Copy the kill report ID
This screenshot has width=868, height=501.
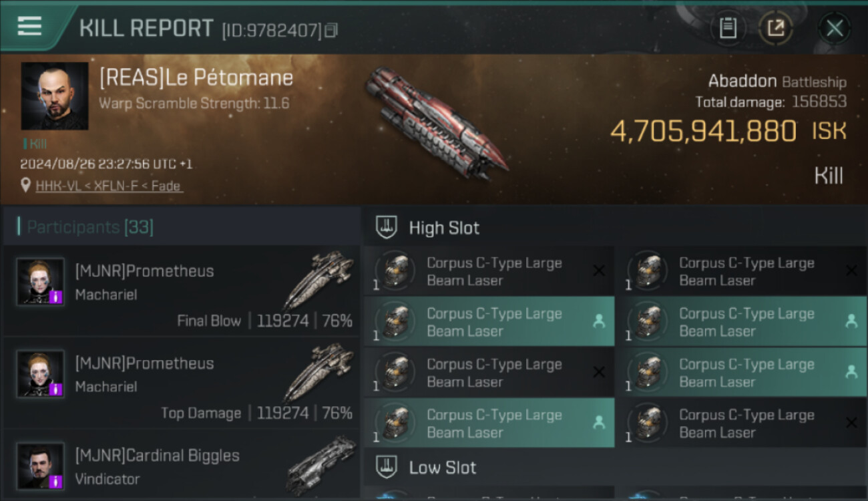click(x=332, y=30)
